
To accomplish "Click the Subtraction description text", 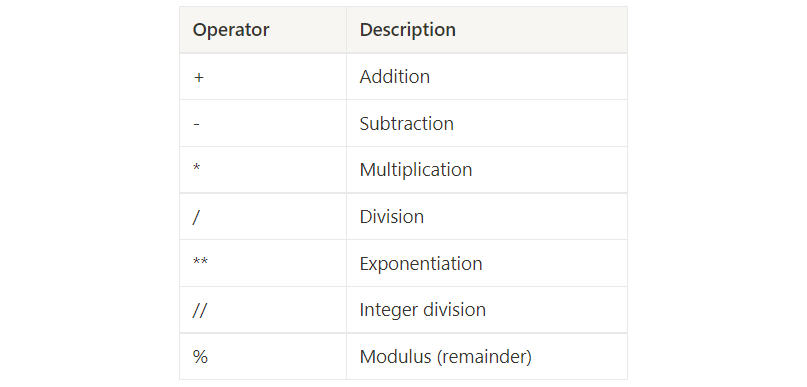I will 407,124.
